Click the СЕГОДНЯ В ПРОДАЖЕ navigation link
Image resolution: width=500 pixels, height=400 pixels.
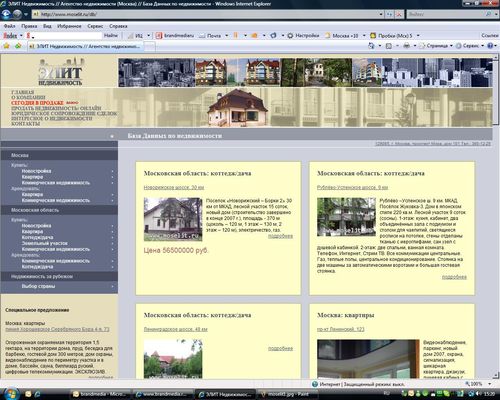(37, 103)
